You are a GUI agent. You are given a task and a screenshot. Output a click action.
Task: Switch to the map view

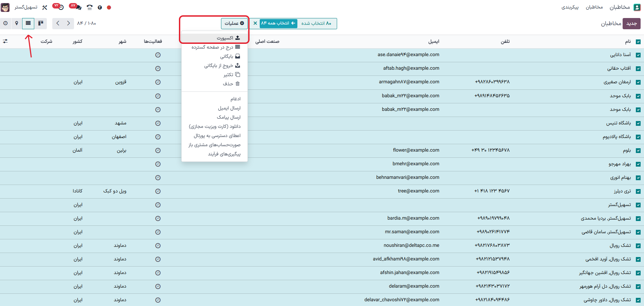17,23
